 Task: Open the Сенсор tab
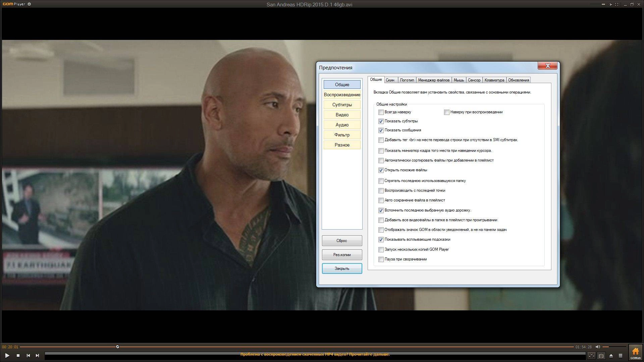click(x=474, y=80)
